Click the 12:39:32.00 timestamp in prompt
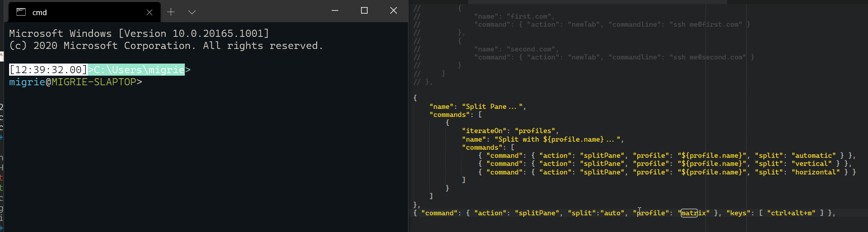868x232 pixels. (48, 70)
